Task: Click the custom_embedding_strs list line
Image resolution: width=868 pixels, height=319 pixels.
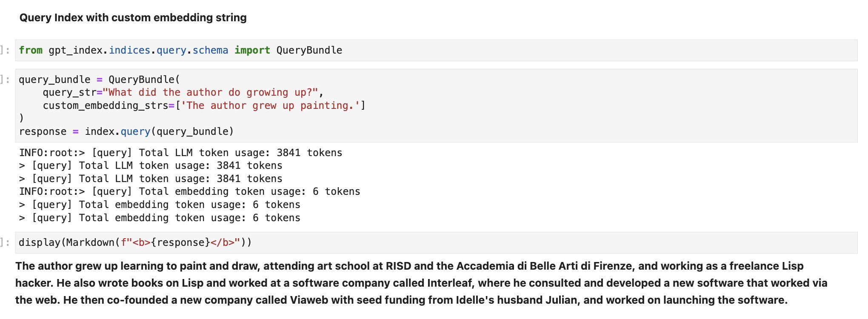Action: click(204, 105)
